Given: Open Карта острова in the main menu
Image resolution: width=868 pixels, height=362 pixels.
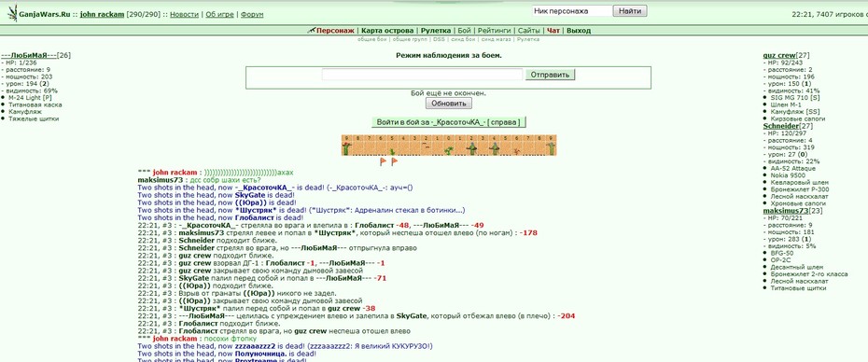Looking at the screenshot, I should tap(387, 31).
